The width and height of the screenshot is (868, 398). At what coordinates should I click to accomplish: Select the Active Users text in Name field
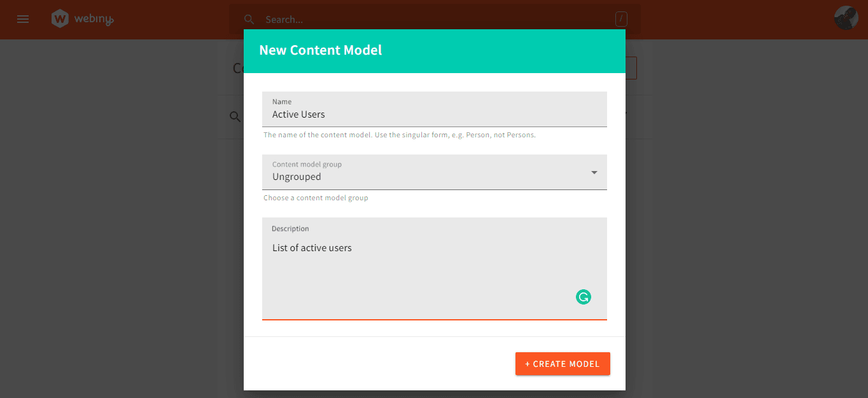(x=298, y=114)
